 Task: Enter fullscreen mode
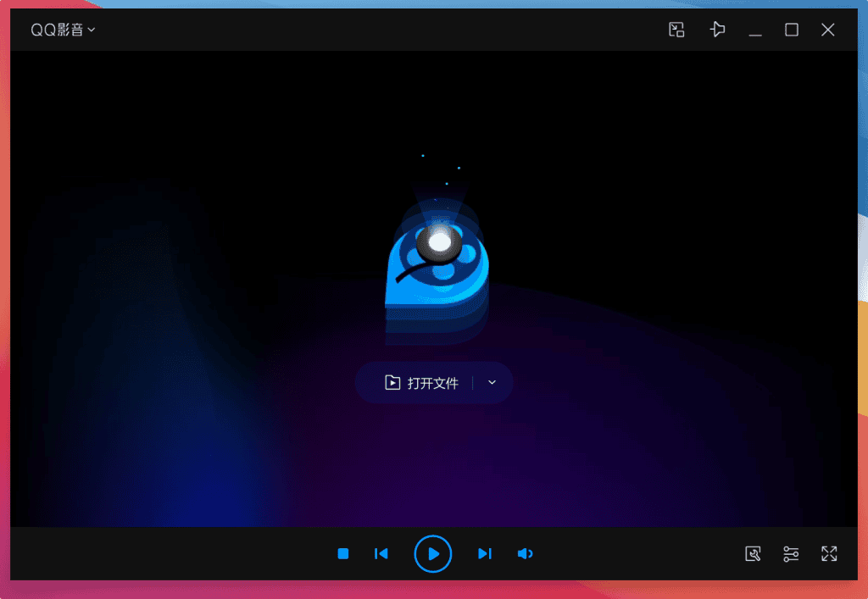[829, 553]
